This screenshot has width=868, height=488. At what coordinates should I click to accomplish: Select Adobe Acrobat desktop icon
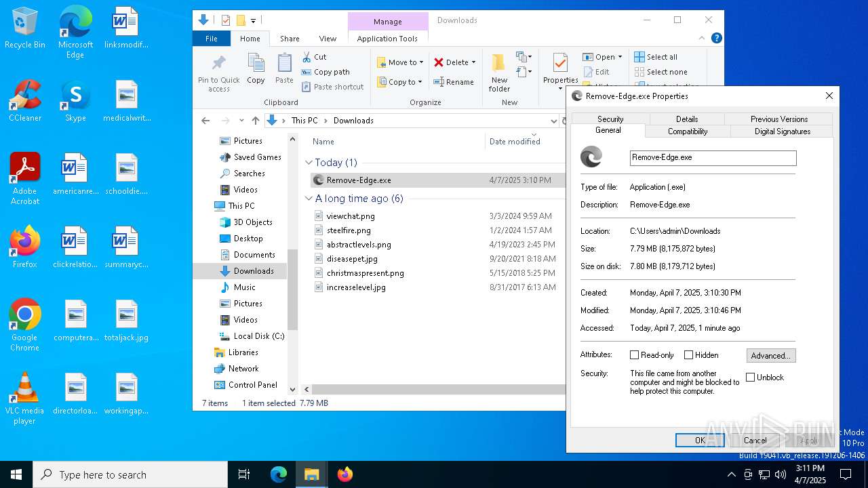coord(25,179)
